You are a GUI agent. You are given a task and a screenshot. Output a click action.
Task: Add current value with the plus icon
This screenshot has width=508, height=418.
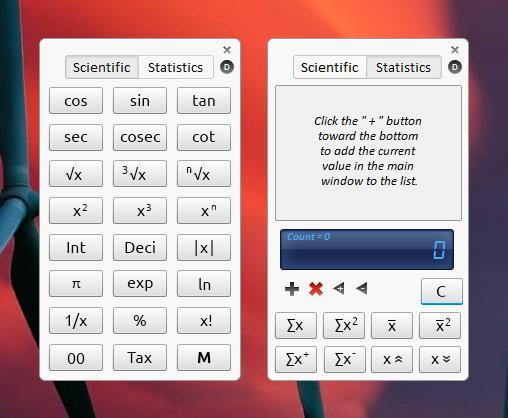click(292, 289)
